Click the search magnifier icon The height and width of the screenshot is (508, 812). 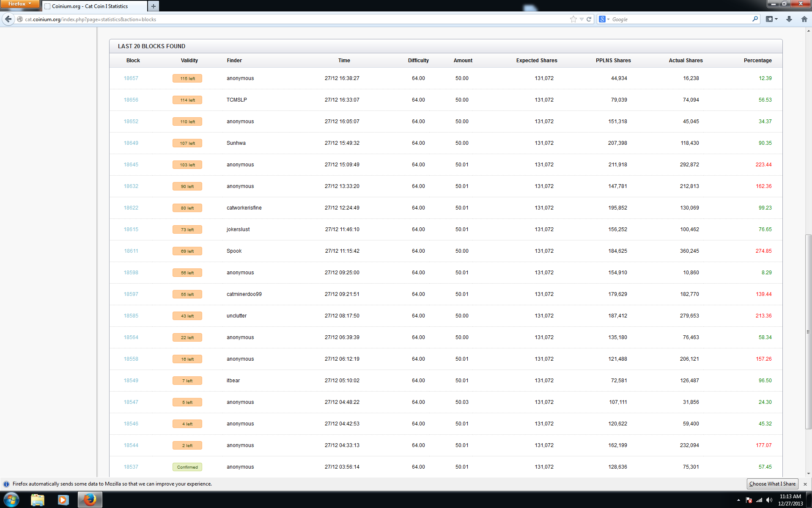coord(755,19)
